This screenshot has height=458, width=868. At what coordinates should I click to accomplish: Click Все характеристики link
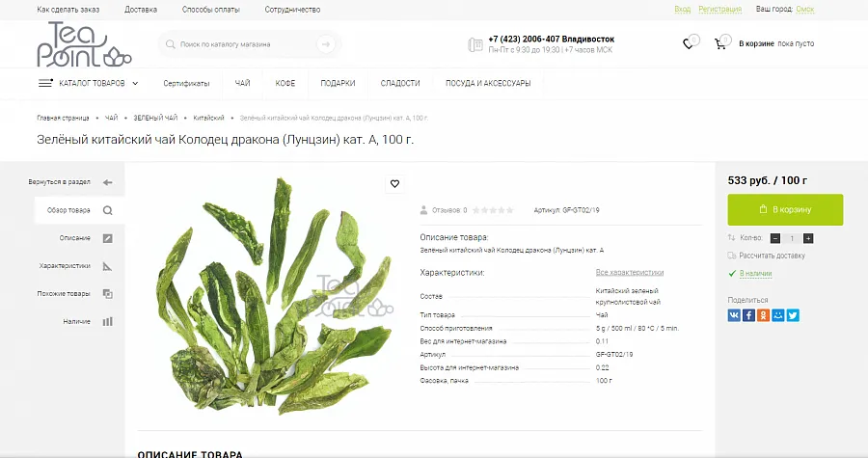630,273
